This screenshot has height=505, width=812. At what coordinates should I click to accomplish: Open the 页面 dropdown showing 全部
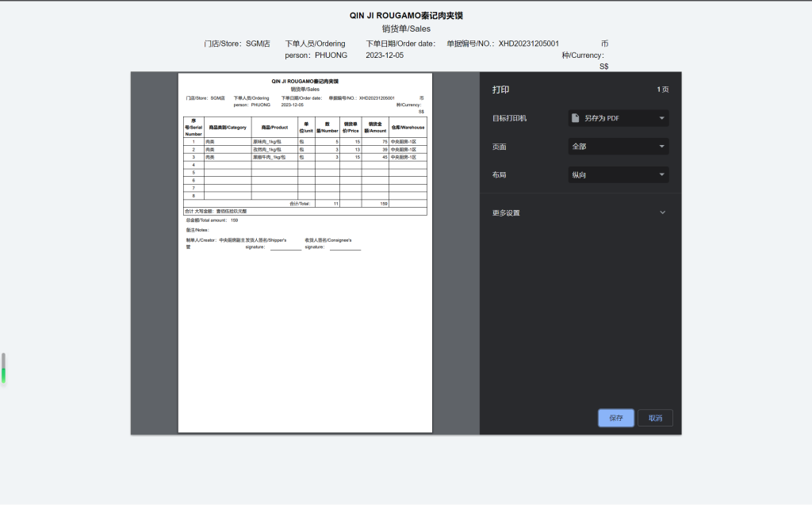(x=618, y=147)
